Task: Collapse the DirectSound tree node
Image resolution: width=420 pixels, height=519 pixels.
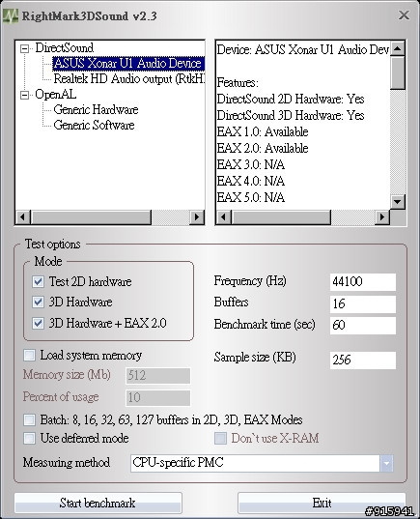Action: (24, 49)
